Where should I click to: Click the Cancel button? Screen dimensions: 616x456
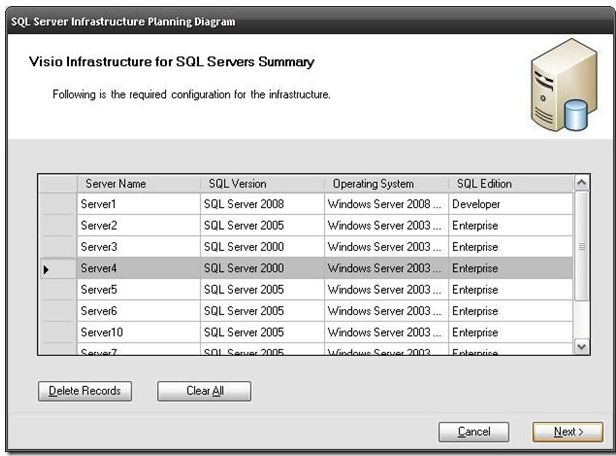coord(474,431)
